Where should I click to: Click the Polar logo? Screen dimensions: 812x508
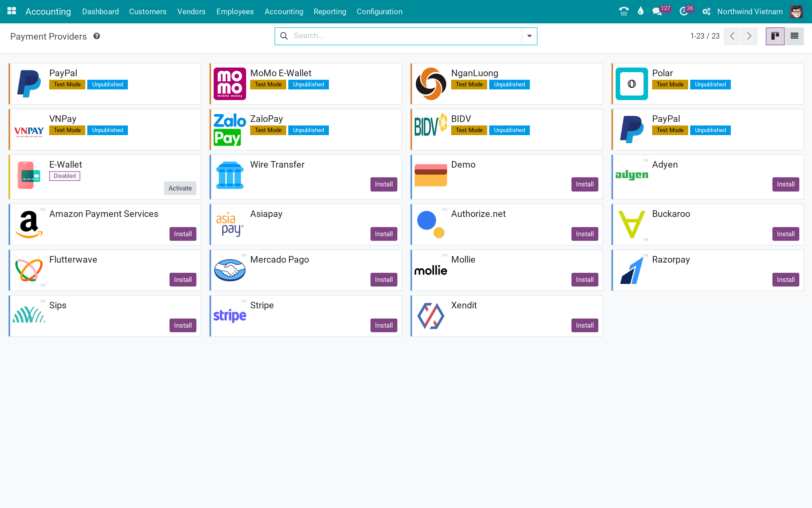tap(632, 84)
